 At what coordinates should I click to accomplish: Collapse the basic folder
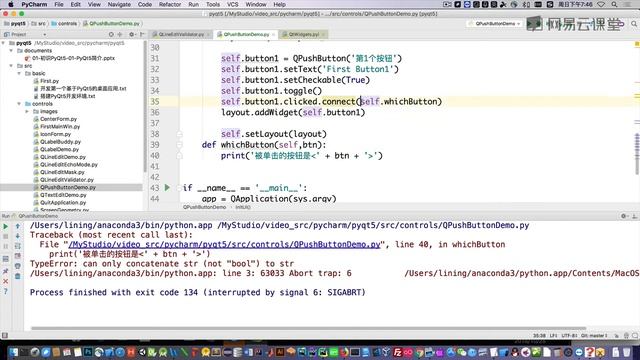coord(19,73)
